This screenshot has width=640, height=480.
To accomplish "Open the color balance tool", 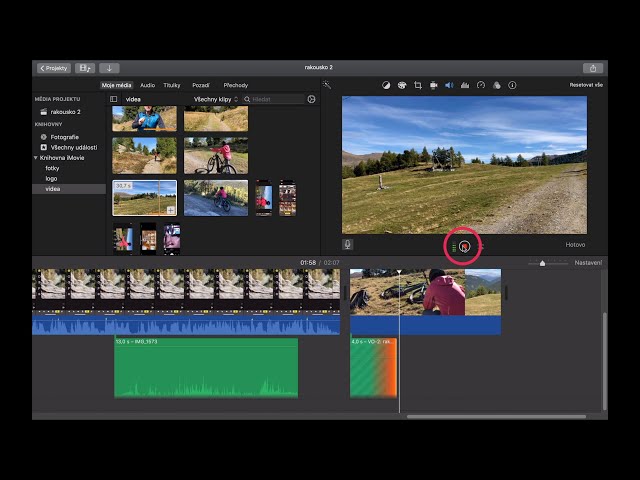I will point(386,85).
